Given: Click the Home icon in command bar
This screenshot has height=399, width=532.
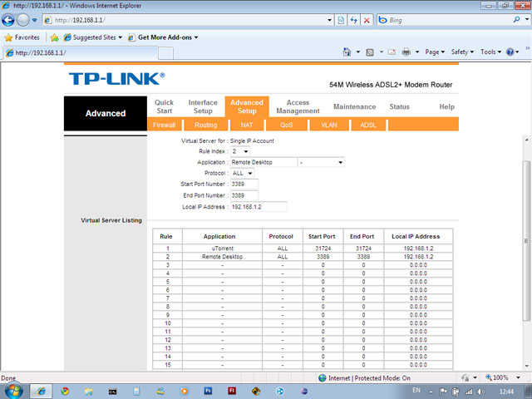Looking at the screenshot, I should 347,52.
